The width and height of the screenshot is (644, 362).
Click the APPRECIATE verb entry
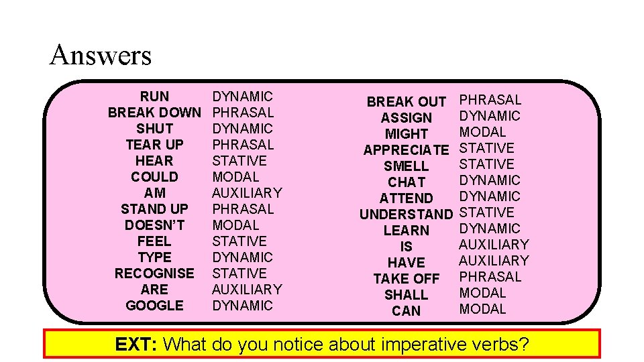406,150
